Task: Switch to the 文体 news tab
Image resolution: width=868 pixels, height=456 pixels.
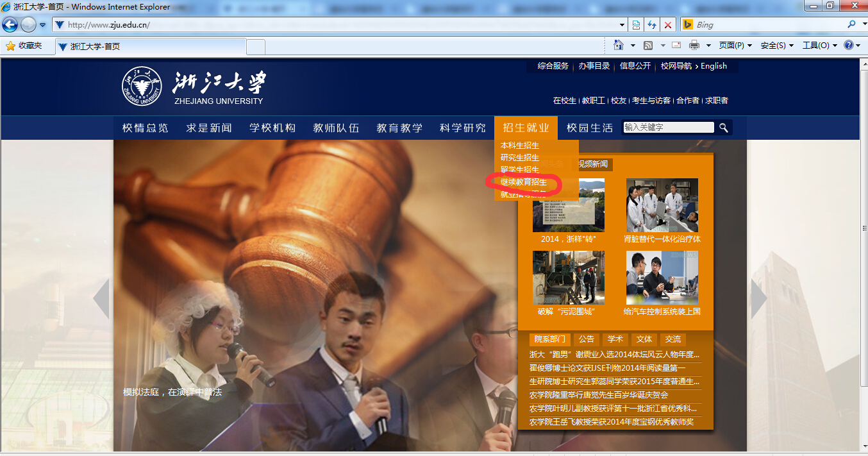Action: (644, 339)
